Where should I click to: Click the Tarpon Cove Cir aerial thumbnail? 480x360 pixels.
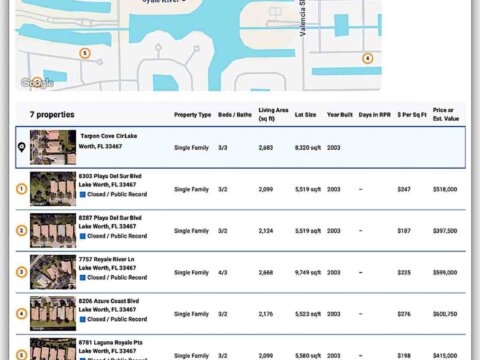[x=53, y=147]
